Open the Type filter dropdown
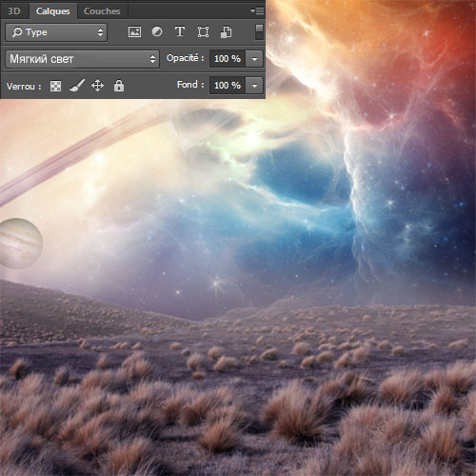This screenshot has width=476, height=476. (x=56, y=32)
